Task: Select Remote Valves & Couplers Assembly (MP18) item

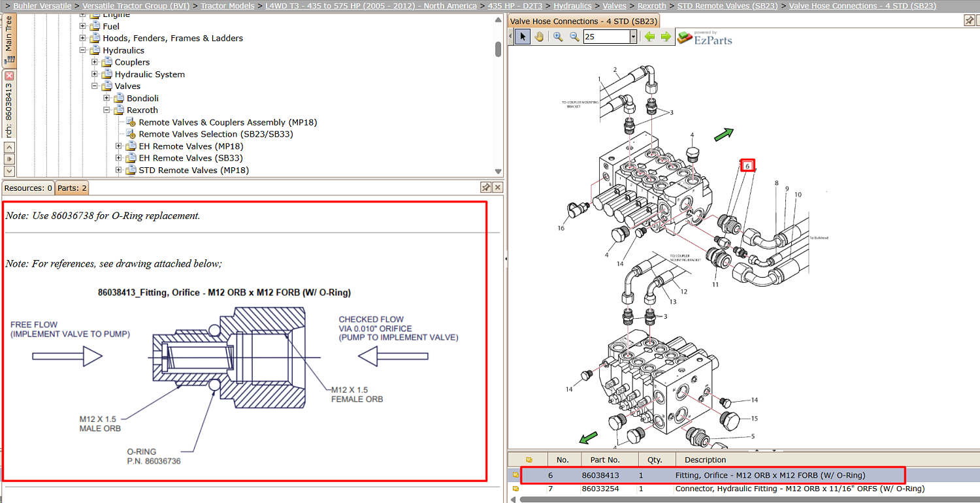Action: point(228,122)
